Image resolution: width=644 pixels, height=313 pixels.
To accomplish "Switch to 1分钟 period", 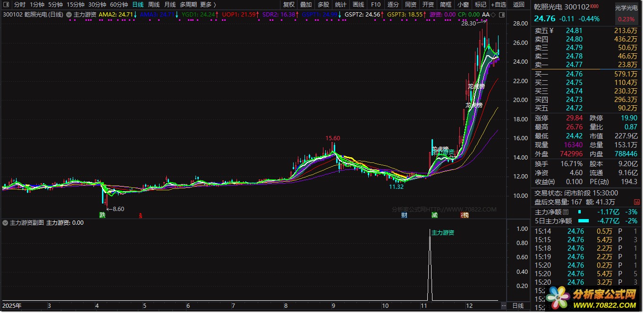I will (37, 5).
